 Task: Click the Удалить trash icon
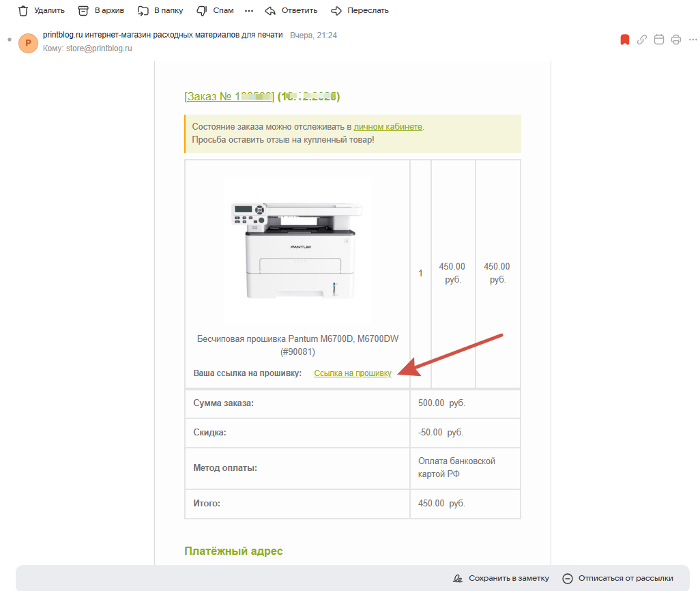(23, 11)
